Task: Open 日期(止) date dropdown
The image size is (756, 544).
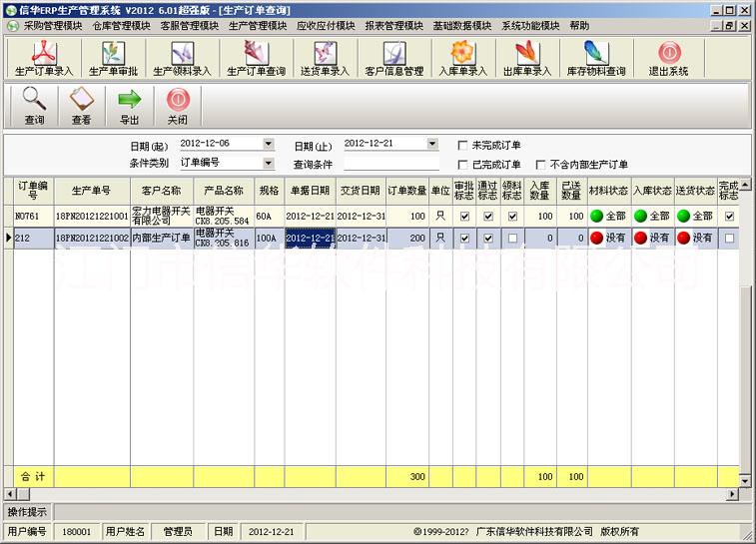Action: tap(432, 144)
